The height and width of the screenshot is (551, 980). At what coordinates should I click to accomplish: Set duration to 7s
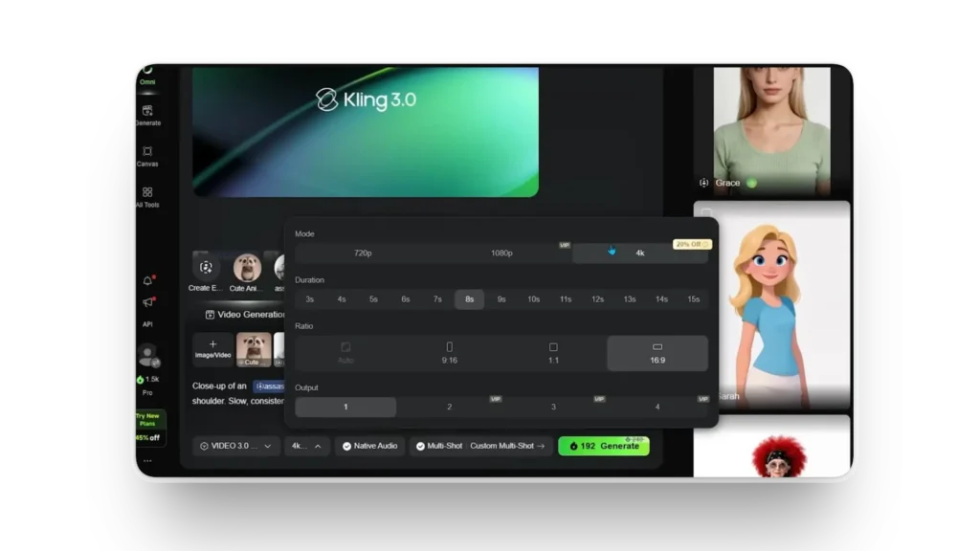(437, 299)
